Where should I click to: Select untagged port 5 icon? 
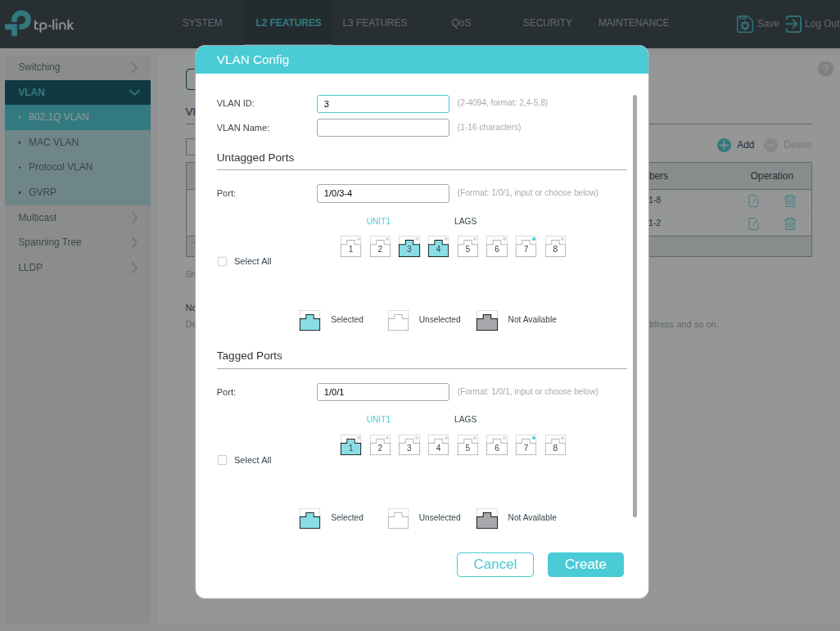[467, 247]
